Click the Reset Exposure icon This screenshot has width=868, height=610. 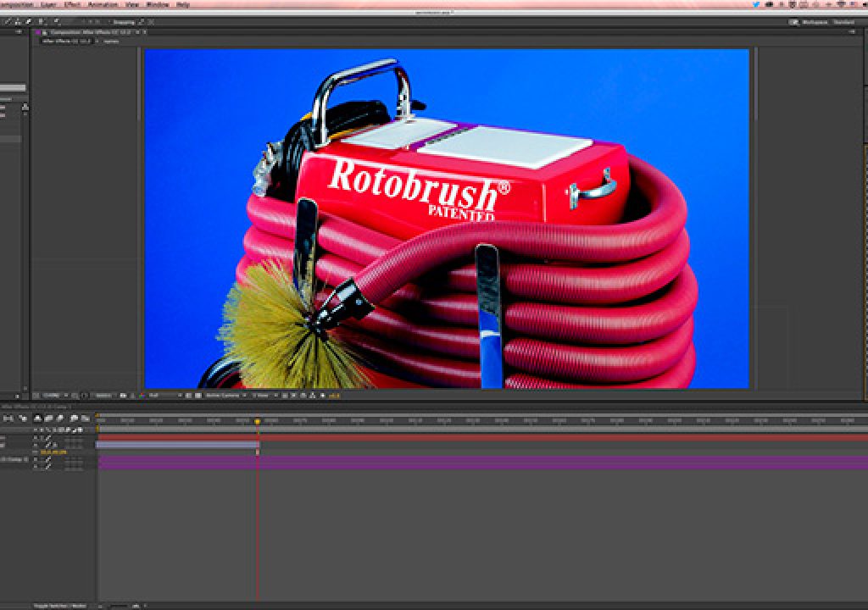pyautogui.click(x=323, y=395)
